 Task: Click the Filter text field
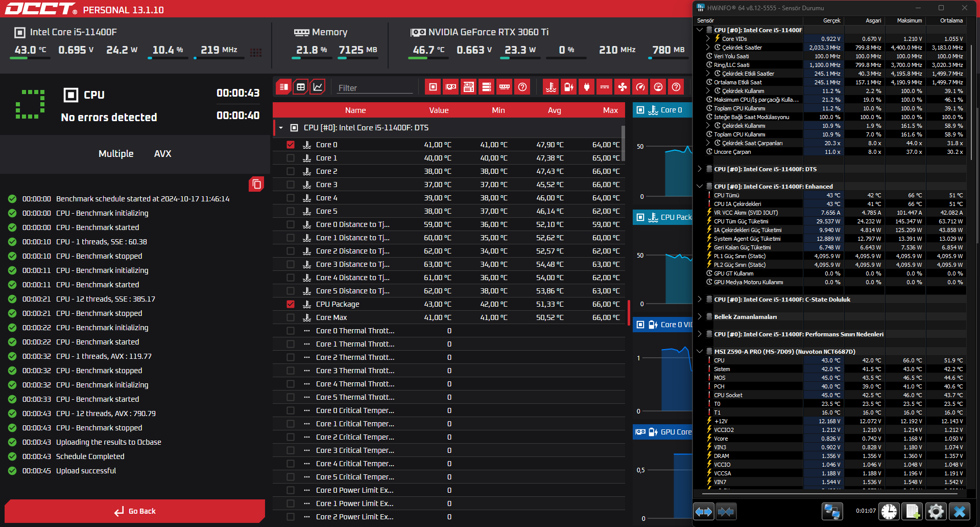point(374,88)
